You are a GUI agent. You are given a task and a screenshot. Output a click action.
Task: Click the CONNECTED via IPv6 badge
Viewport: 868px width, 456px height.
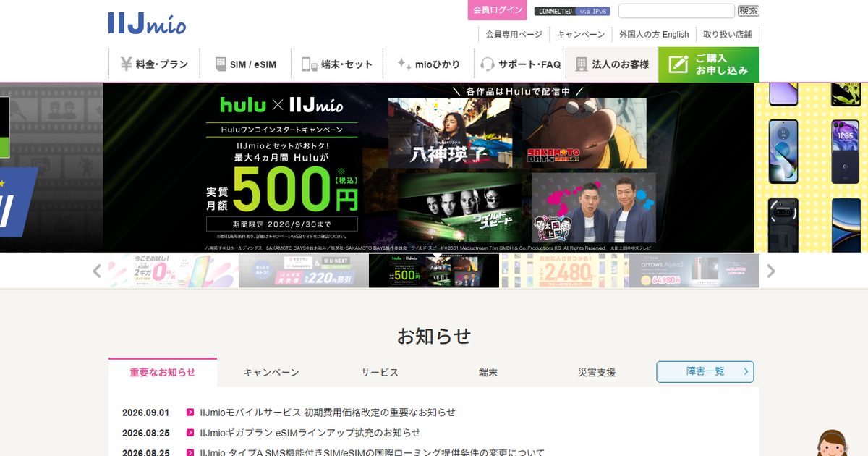pos(572,11)
